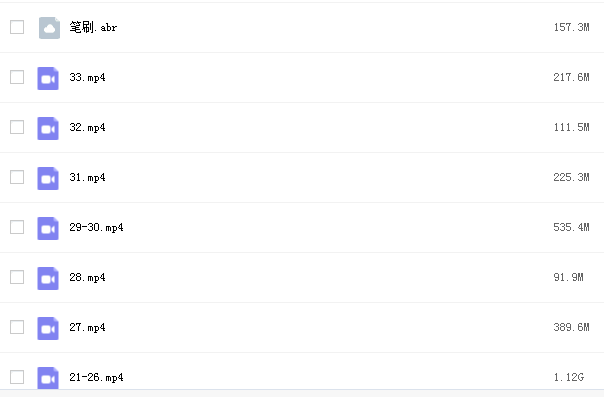604x397 pixels.
Task: Click the video icon for 29-30.mp4
Action: click(x=48, y=228)
